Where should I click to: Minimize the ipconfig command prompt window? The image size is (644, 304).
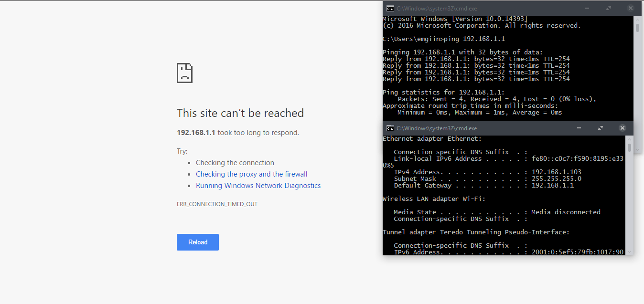tap(579, 128)
